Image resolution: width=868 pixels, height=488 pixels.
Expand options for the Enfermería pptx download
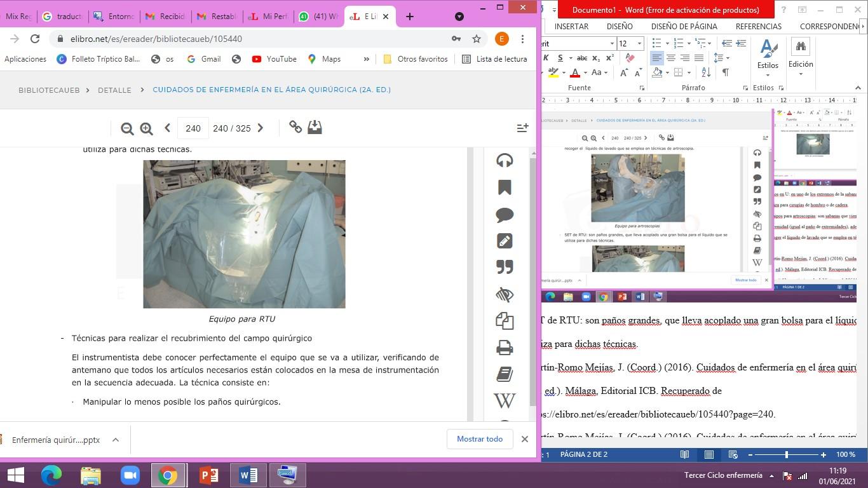[x=116, y=440]
